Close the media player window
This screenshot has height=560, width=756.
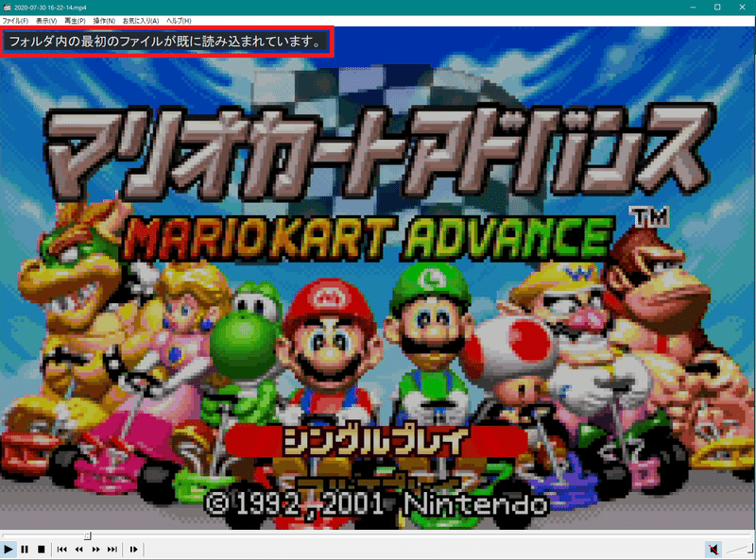[742, 8]
